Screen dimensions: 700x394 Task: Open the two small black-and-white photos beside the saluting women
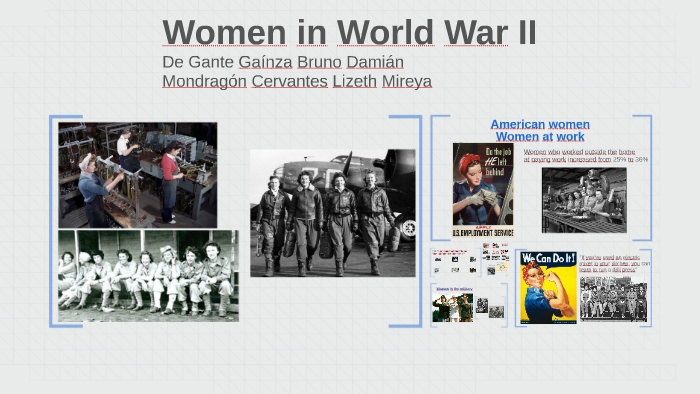[490, 308]
